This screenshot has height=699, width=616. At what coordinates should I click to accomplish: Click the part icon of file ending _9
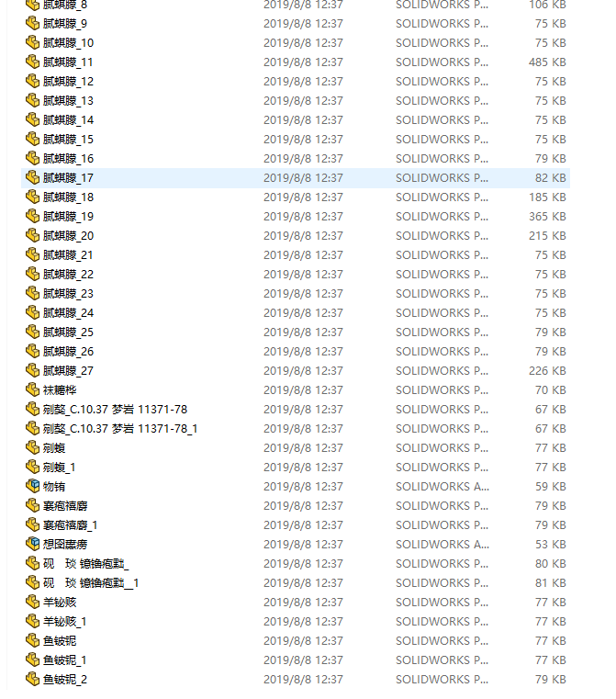32,23
